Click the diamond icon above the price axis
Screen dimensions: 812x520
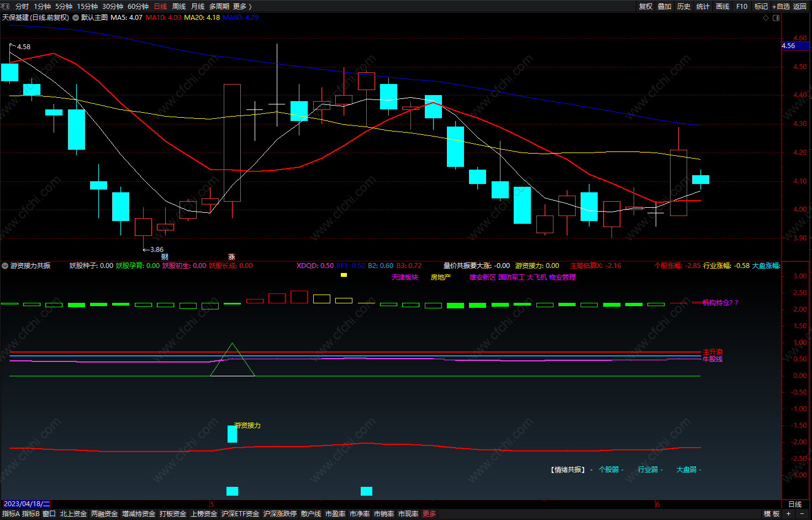(766, 18)
